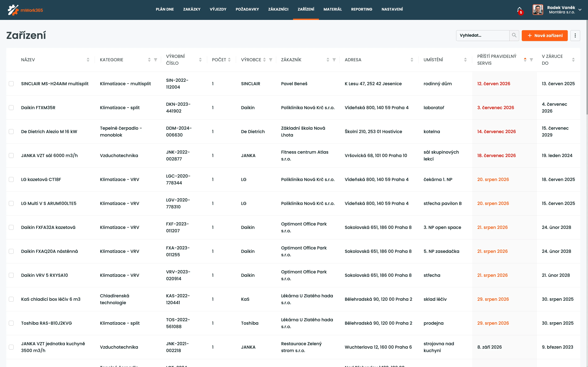
Task: Open the Kategorie column filter
Action: coord(156,60)
